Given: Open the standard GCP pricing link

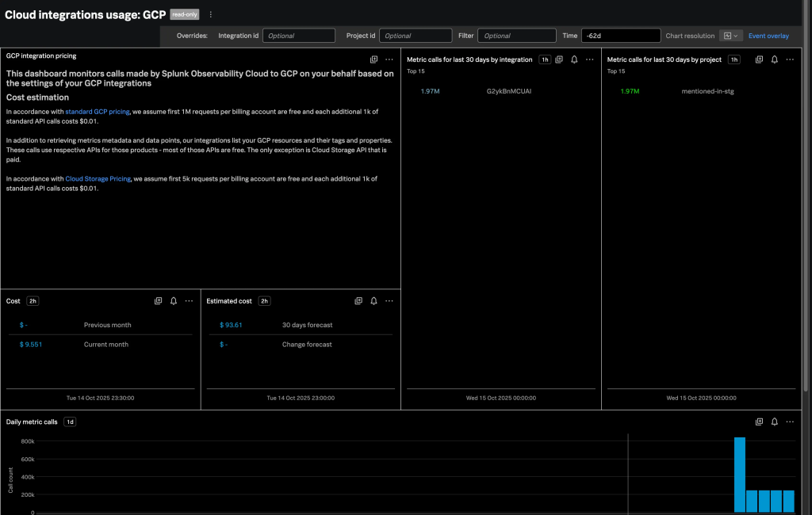Looking at the screenshot, I should point(97,112).
